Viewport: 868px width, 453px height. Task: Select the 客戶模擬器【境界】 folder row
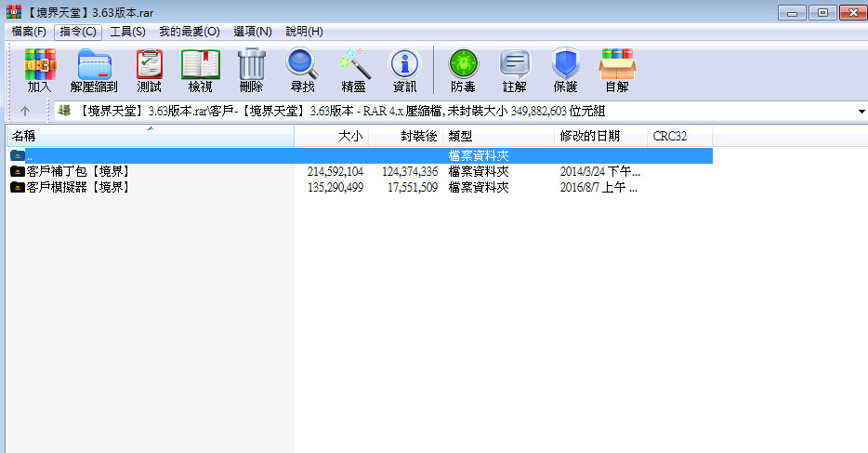(360, 188)
